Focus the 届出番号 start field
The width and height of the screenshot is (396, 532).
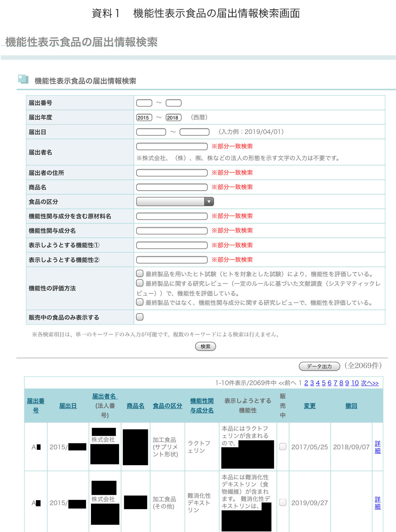pos(144,103)
